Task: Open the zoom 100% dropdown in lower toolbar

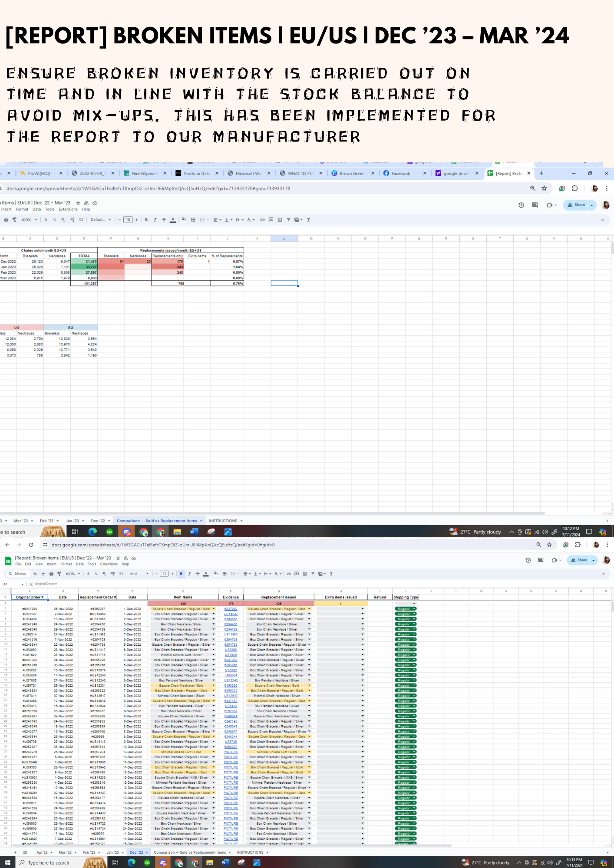Action: click(x=73, y=574)
